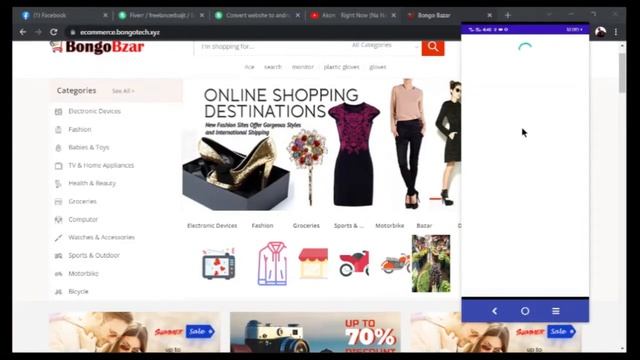Click the TV & Home Appliances sidebar icon
This screenshot has height=360, width=640.
click(58, 165)
